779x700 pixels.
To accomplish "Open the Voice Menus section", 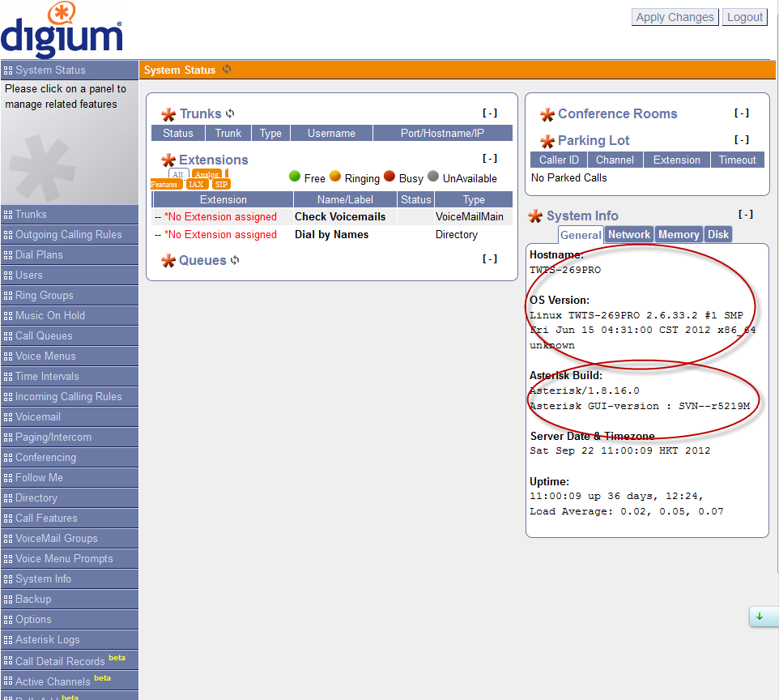I will click(70, 356).
